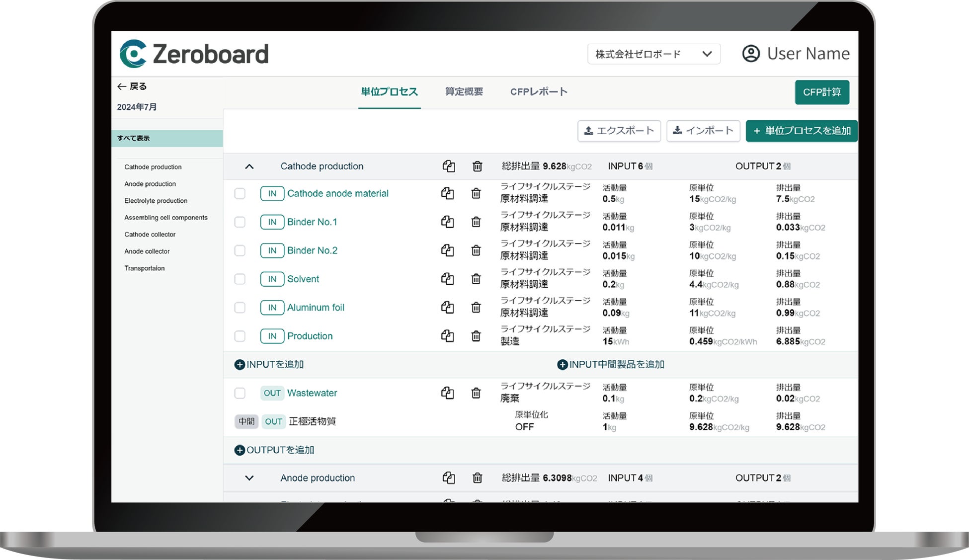Duplicate the Anode production process
The width and height of the screenshot is (969, 560).
[x=449, y=478]
